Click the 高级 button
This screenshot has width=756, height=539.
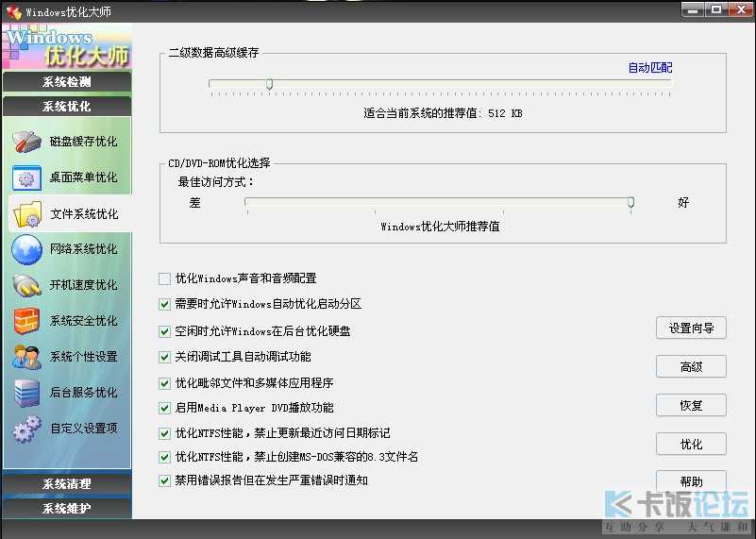coord(691,367)
